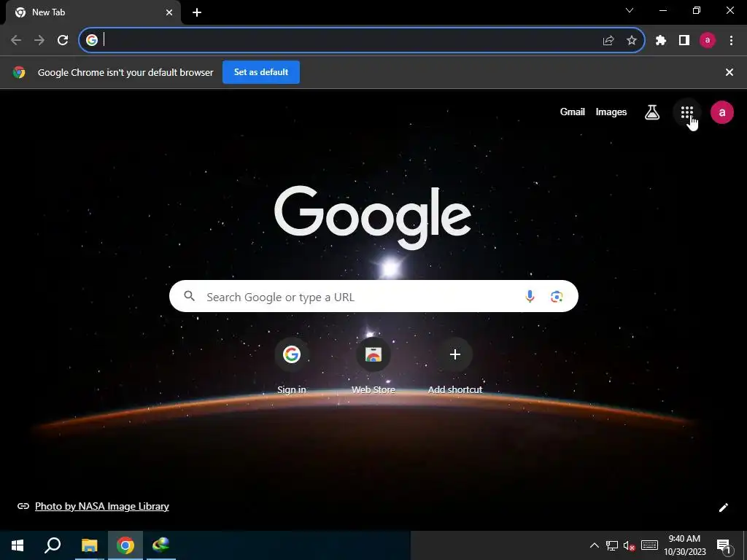Open the tab search chevron
Image resolution: width=747 pixels, height=560 pixels.
coord(630,10)
